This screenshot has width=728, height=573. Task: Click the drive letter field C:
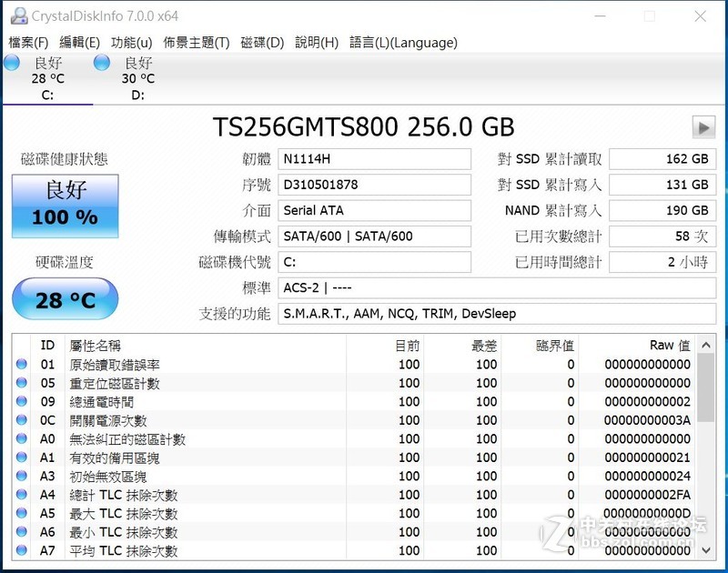tap(374, 262)
